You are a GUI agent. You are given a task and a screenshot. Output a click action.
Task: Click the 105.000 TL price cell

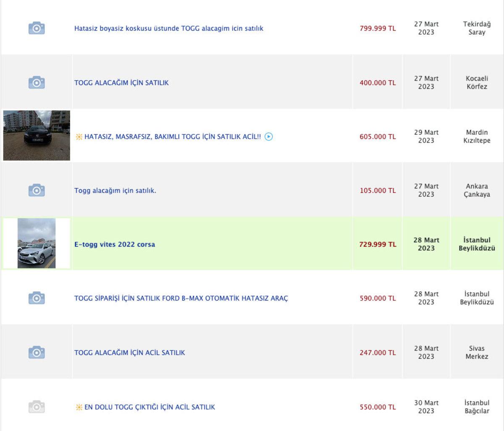377,191
